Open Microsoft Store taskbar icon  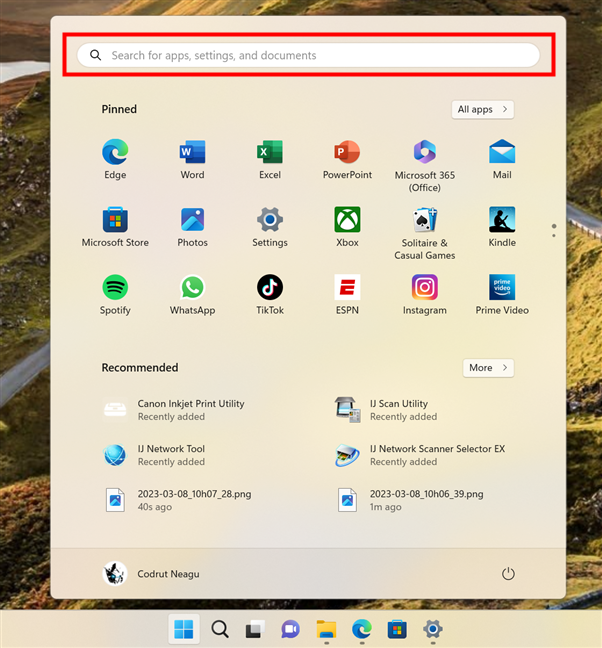397,629
